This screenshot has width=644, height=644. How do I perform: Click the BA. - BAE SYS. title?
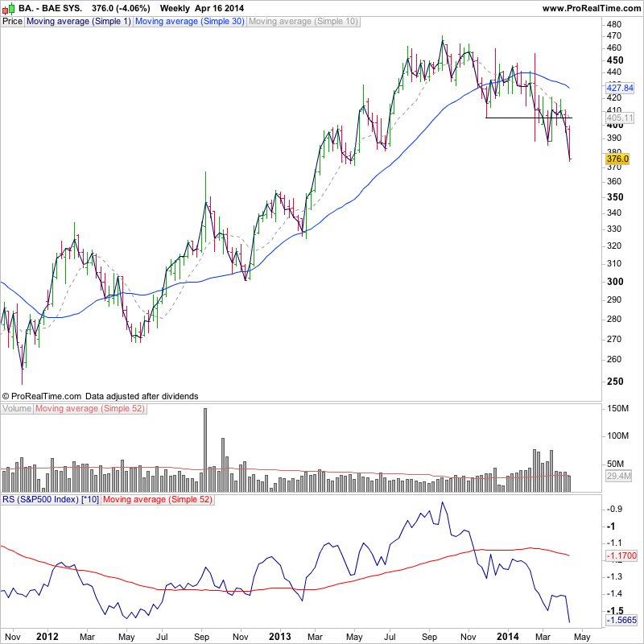[50, 8]
